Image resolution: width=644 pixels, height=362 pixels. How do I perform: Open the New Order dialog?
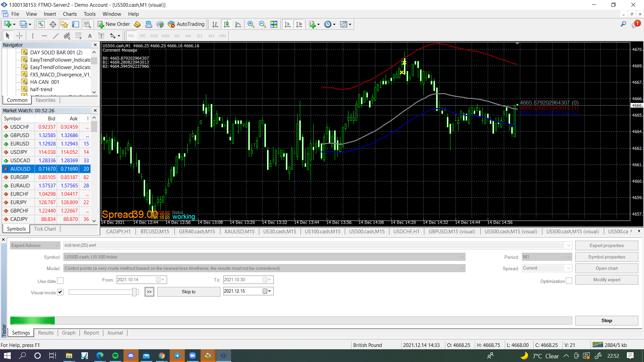114,24
